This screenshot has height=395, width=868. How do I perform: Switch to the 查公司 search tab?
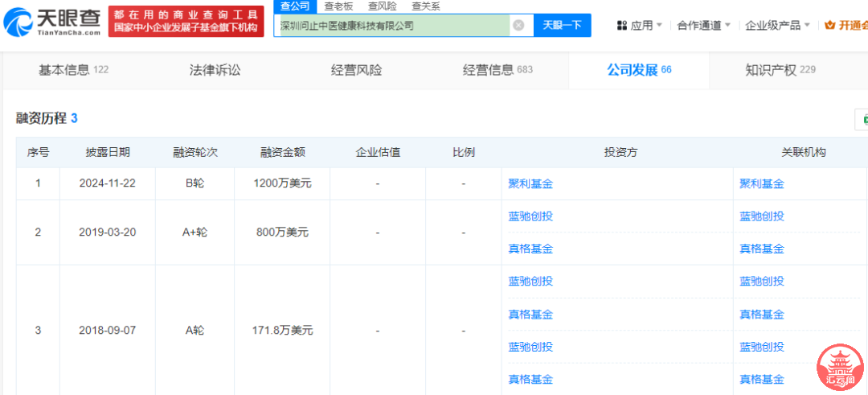pos(296,6)
